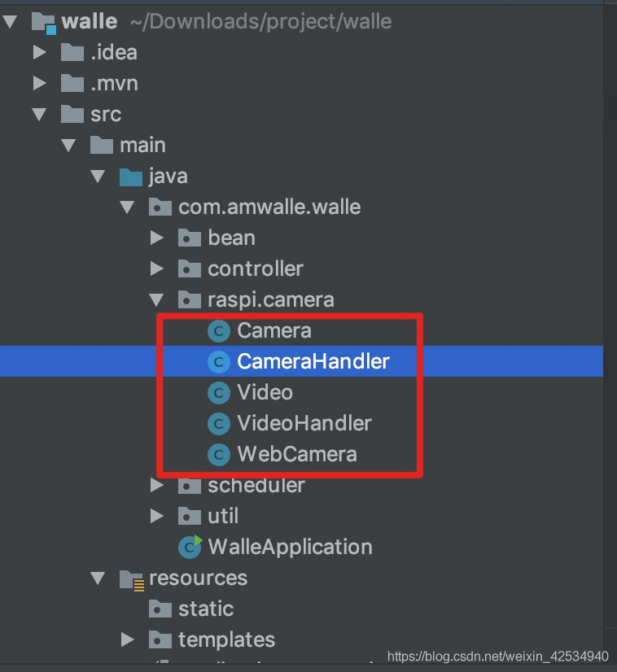Click the resources folder icon
This screenshot has height=672, width=617.
(x=131, y=578)
